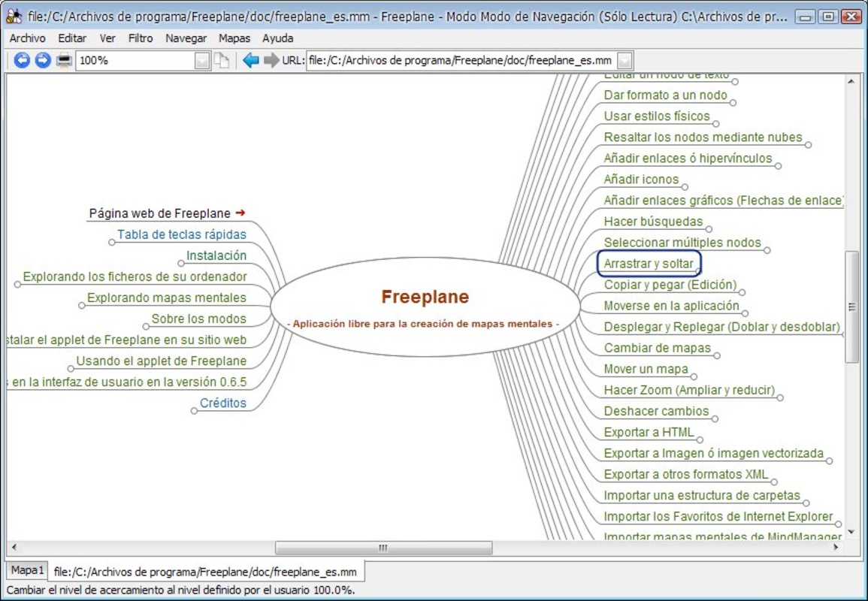Select the Deshacer cambios node
The height and width of the screenshot is (601, 868).
pyautogui.click(x=656, y=411)
